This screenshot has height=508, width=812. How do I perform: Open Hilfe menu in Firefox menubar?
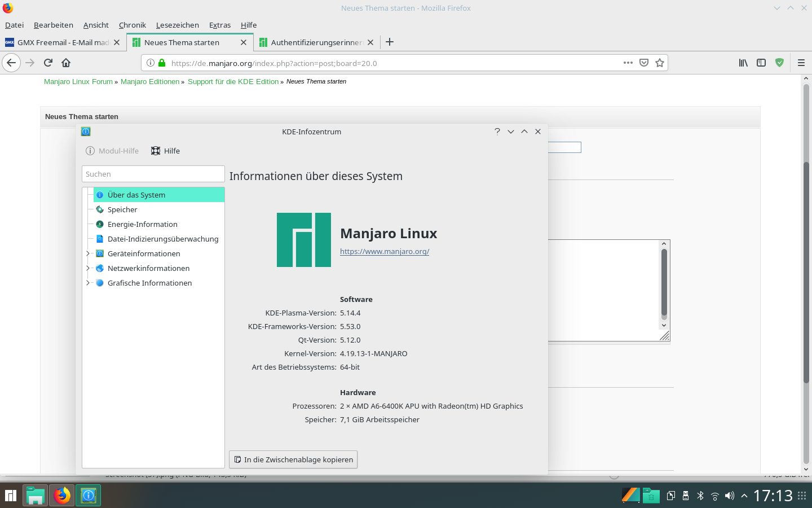tap(249, 25)
